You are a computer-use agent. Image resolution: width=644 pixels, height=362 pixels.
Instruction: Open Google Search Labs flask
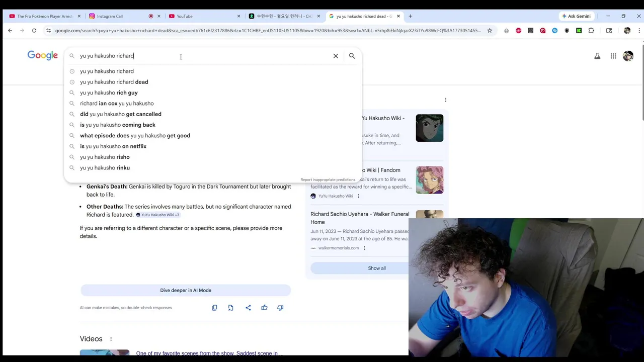coord(597,56)
